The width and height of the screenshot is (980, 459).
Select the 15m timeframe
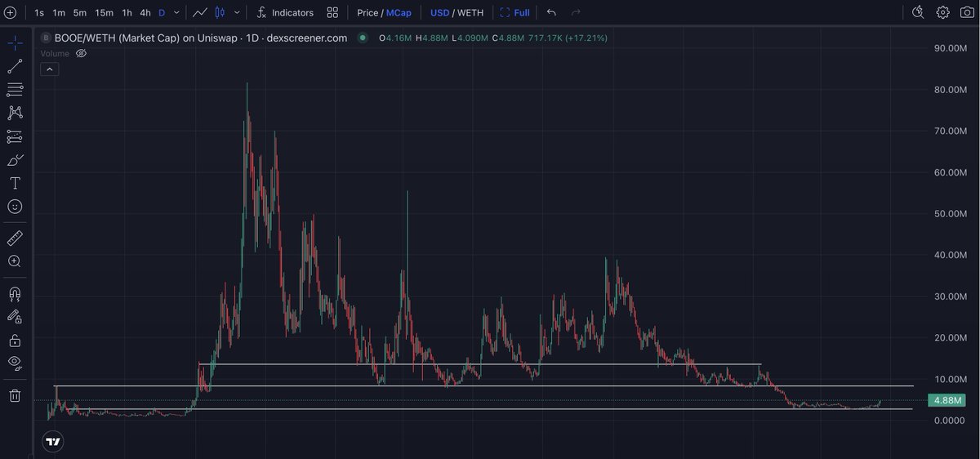[x=104, y=13]
